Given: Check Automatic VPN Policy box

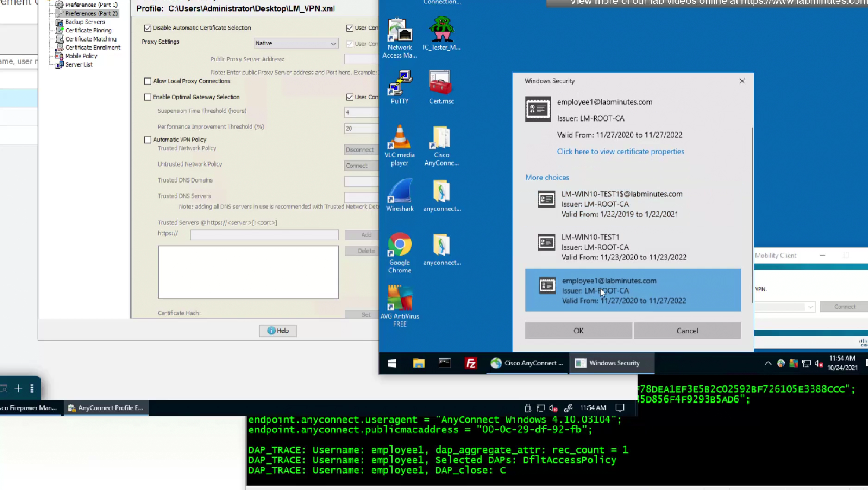Looking at the screenshot, I should pyautogui.click(x=148, y=140).
